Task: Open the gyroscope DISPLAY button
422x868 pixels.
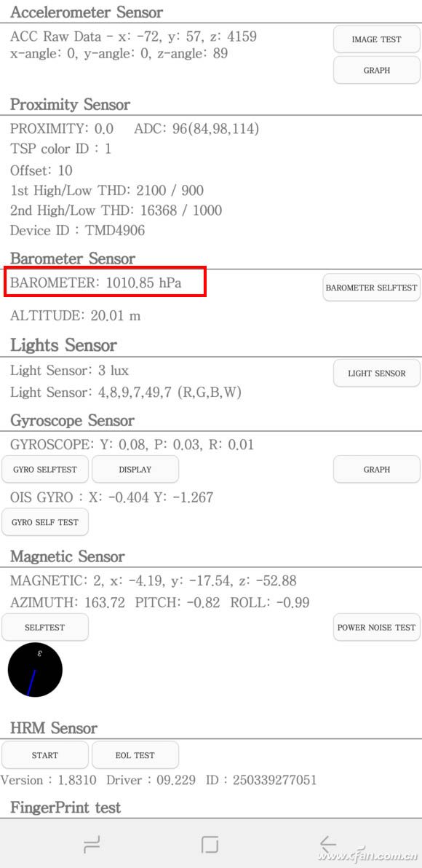Action: tap(135, 470)
